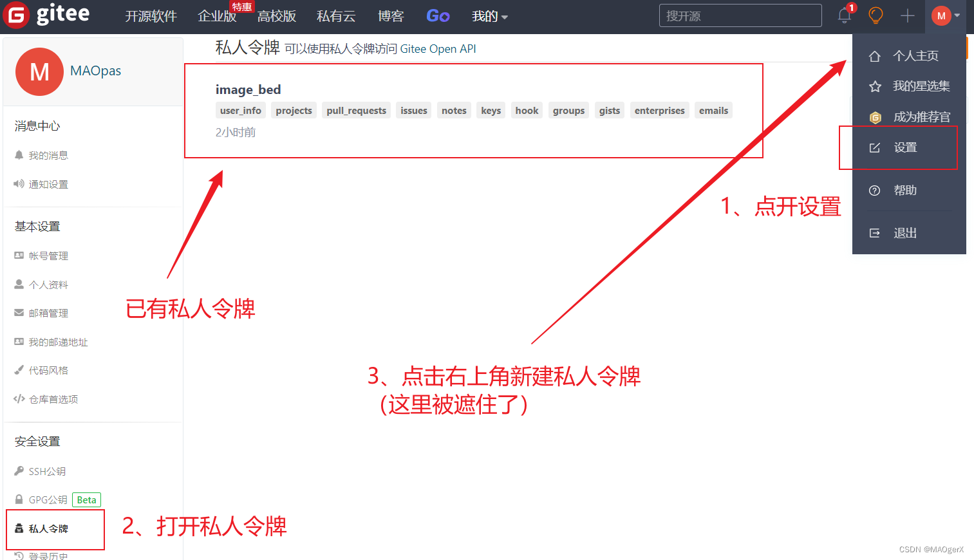Viewport: 974px width, 560px height.
Task: Open the image_bed token entry
Action: (248, 89)
